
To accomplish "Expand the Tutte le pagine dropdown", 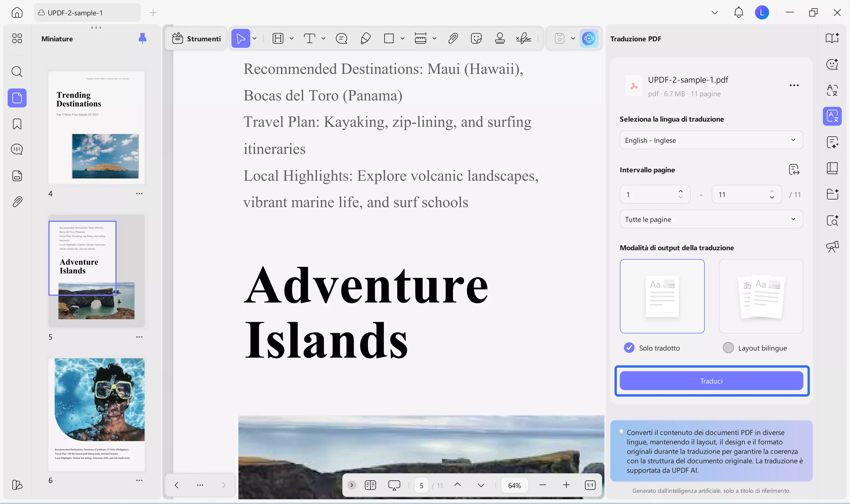I will (710, 219).
